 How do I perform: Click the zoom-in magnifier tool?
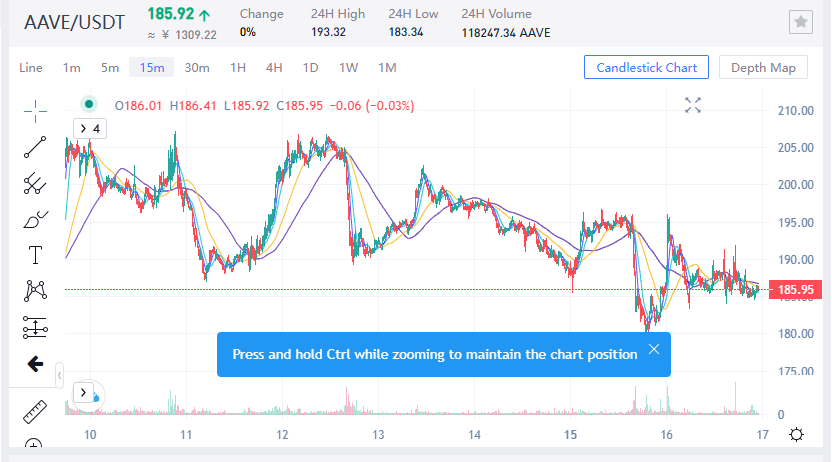click(x=34, y=444)
